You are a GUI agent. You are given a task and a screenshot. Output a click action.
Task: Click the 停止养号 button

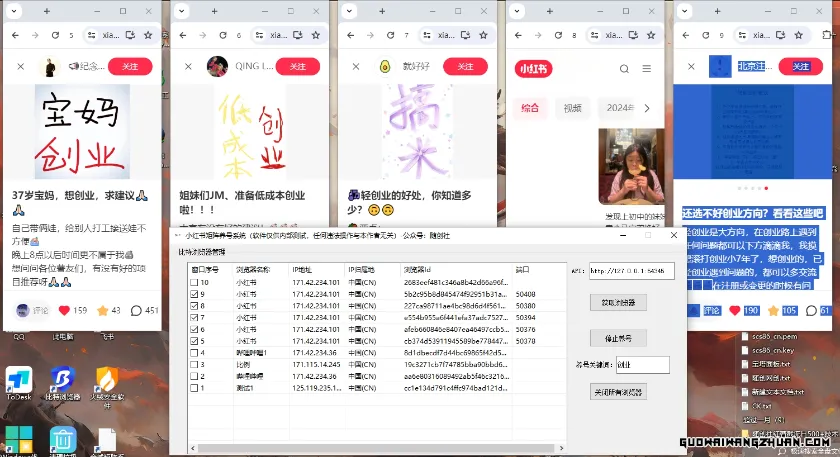coord(618,339)
